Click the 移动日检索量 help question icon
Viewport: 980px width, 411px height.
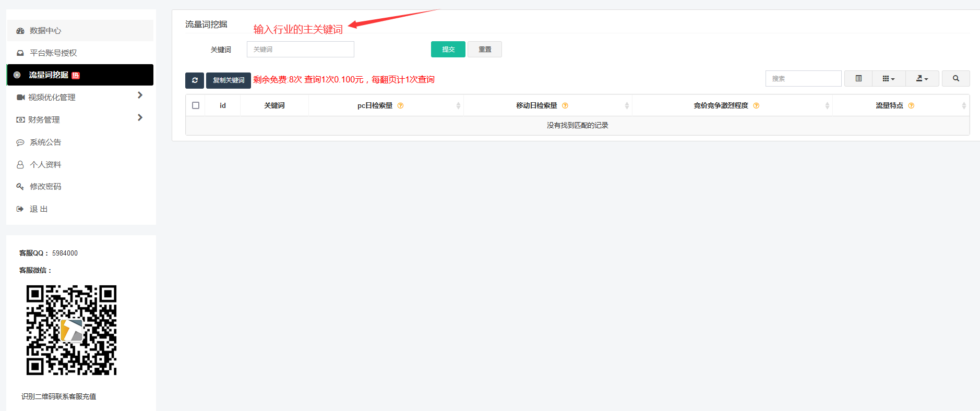(565, 106)
